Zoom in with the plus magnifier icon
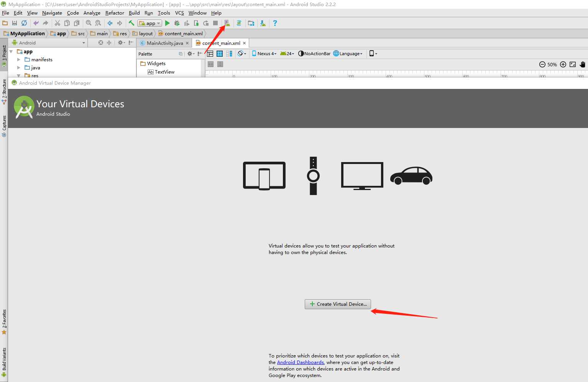 coord(563,64)
